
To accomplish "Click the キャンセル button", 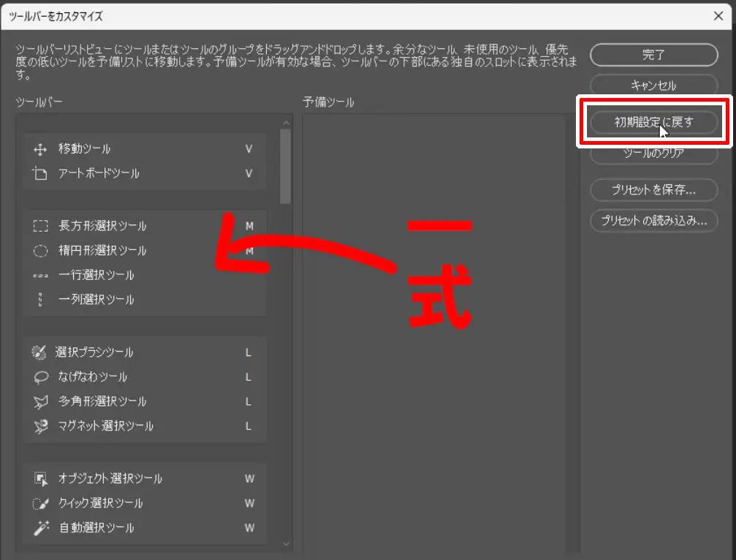I will [653, 86].
